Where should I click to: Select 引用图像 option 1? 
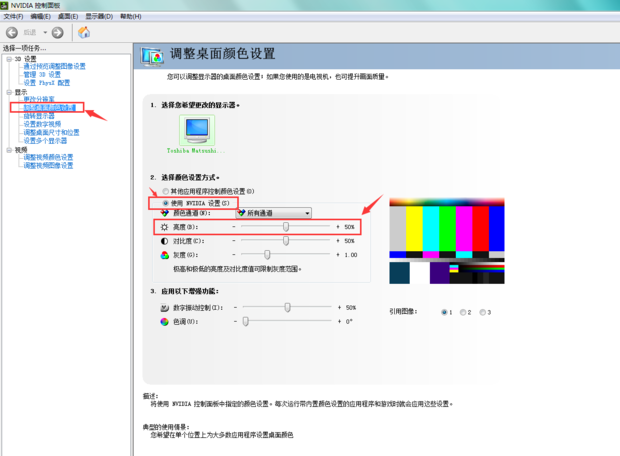(444, 312)
